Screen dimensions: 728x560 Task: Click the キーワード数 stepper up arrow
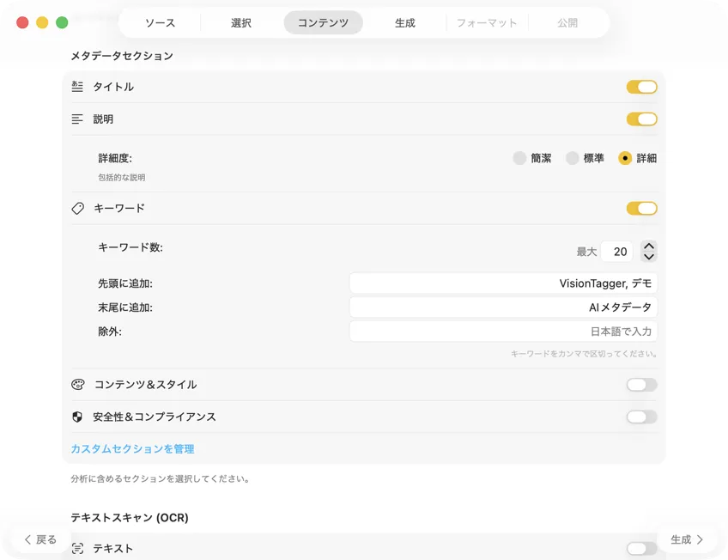click(649, 246)
